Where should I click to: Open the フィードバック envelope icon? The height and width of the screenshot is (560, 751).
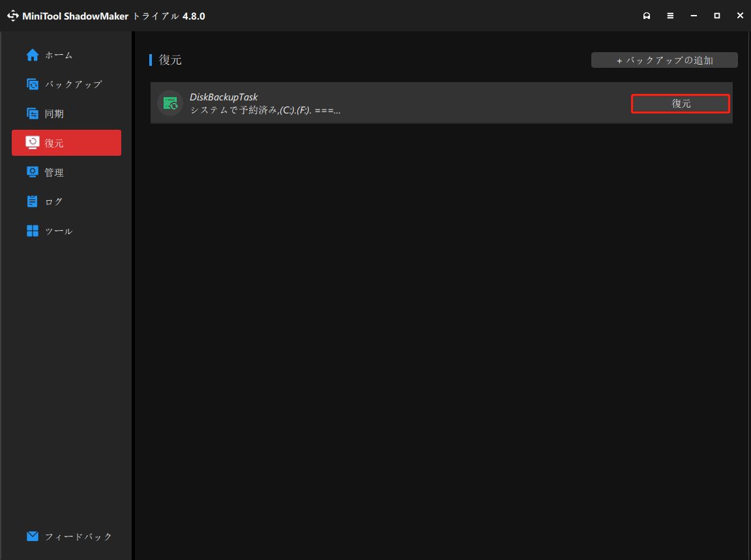coord(32,536)
